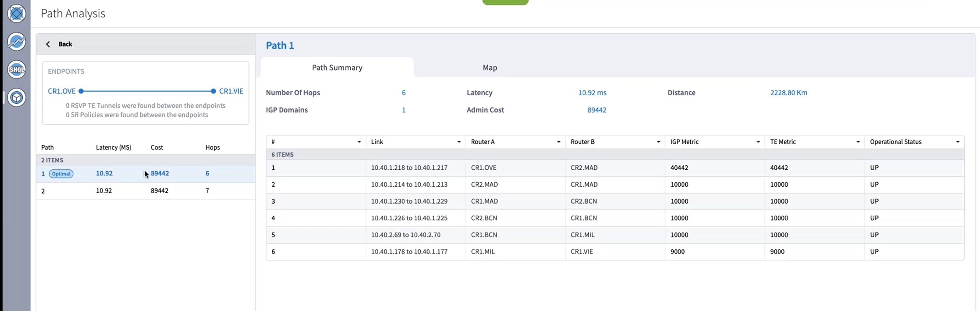The height and width of the screenshot is (311, 980).
Task: Click the Optimal badge on path 1
Action: click(61, 174)
